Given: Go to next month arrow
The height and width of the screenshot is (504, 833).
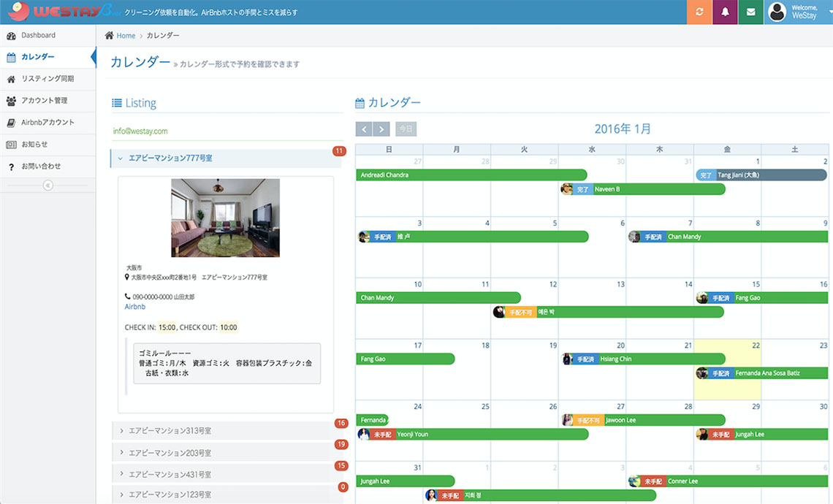Looking at the screenshot, I should [x=381, y=129].
